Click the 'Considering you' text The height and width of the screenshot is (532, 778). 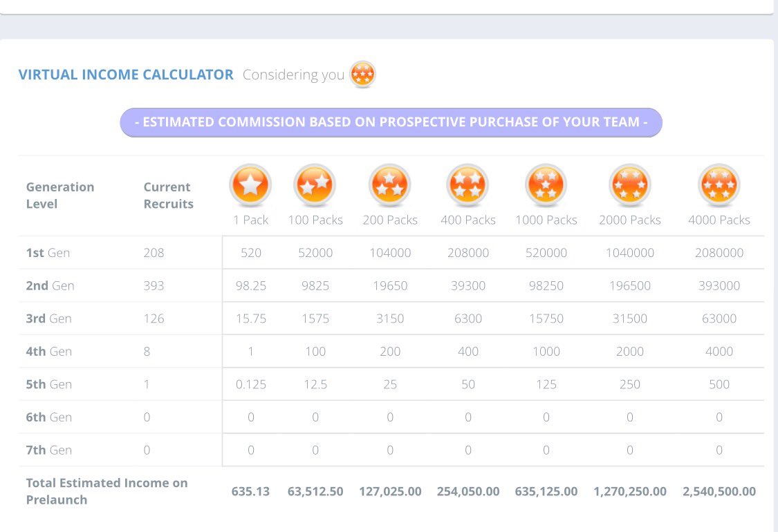coord(293,75)
